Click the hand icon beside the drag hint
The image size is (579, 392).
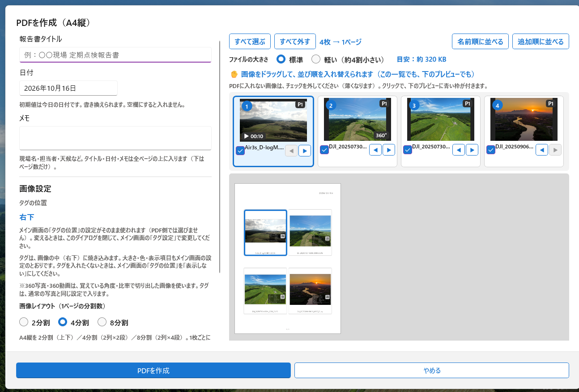click(234, 74)
